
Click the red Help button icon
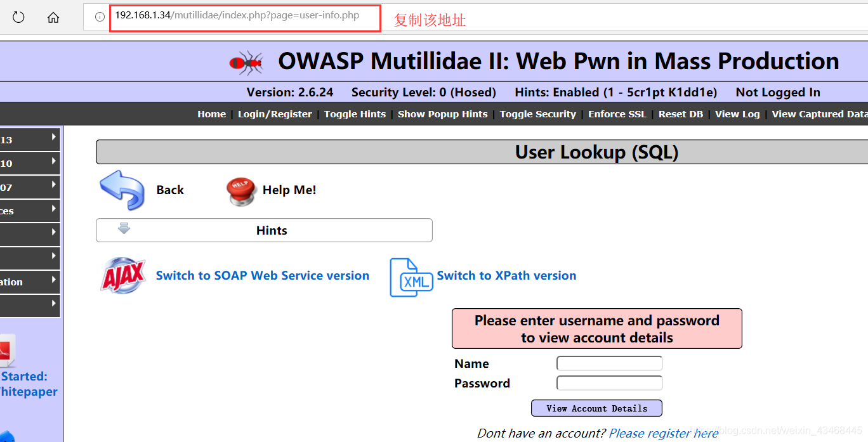coord(241,191)
